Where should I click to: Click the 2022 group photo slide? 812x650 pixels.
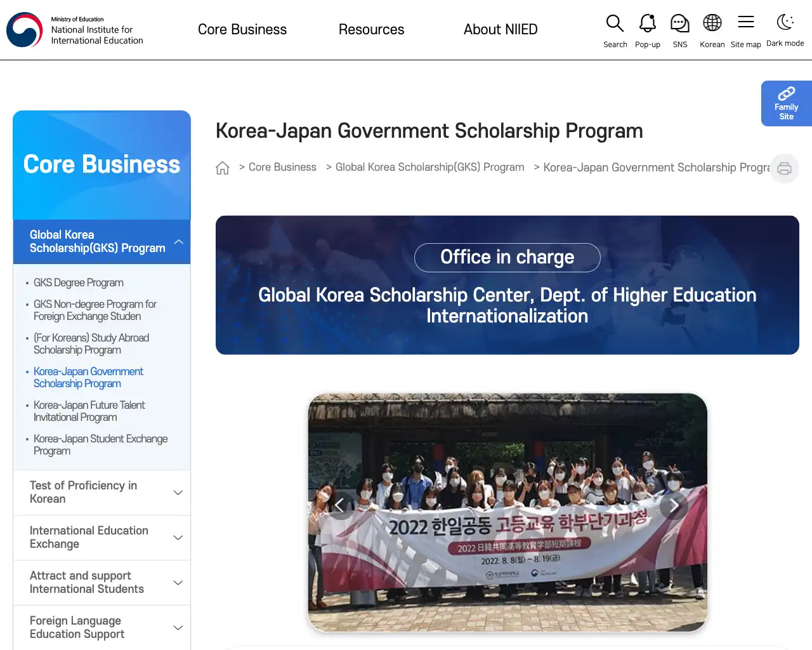pos(507,512)
